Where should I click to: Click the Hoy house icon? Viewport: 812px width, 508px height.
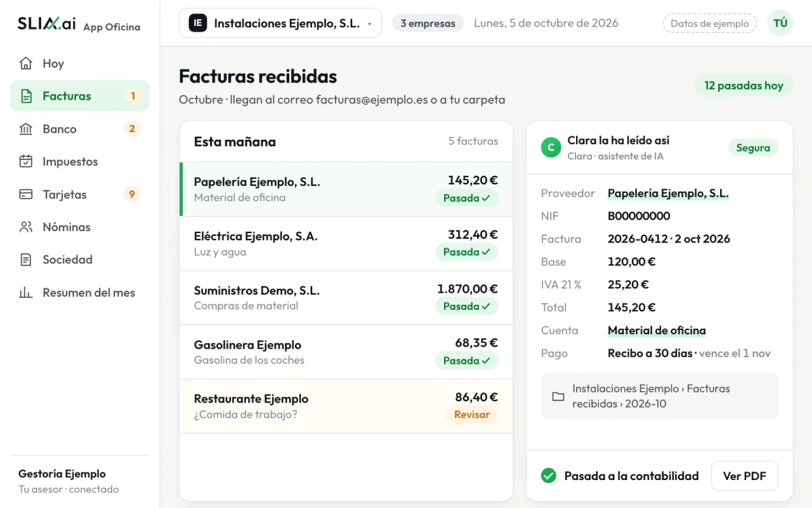(26, 63)
